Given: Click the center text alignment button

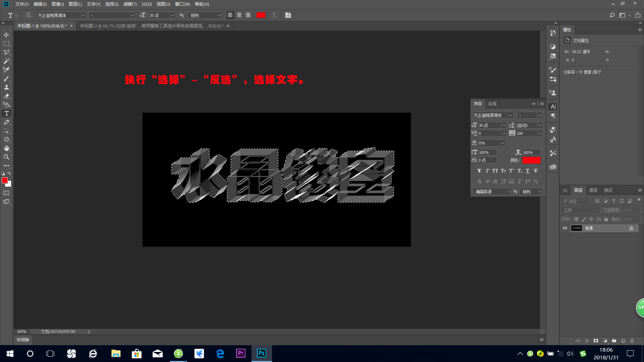Looking at the screenshot, I should click(x=239, y=15).
